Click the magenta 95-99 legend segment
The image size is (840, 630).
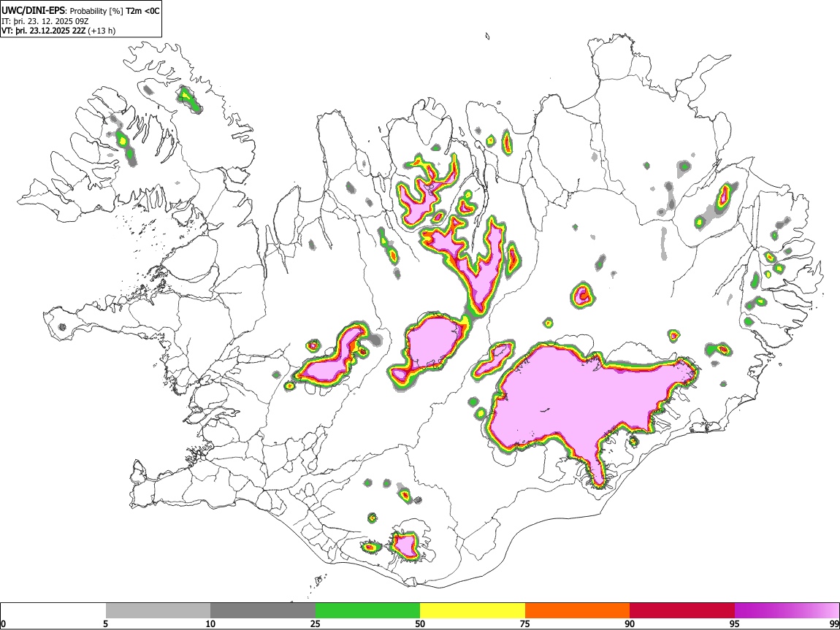[x=787, y=611]
